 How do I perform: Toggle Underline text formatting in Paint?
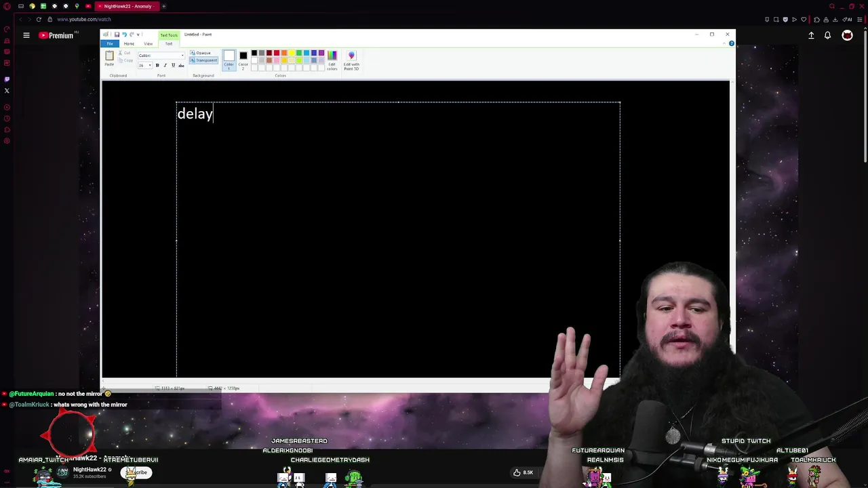click(x=173, y=65)
